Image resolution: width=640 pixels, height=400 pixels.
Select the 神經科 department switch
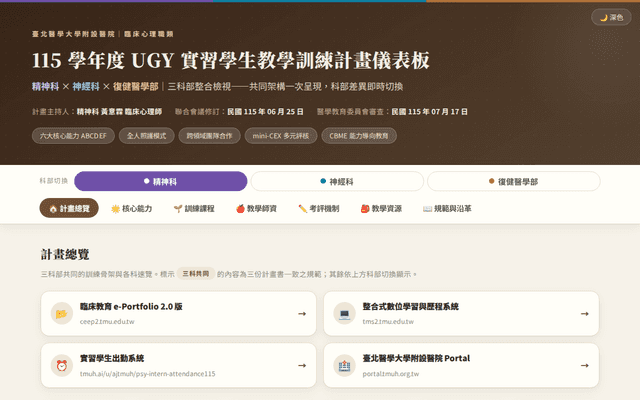click(337, 181)
